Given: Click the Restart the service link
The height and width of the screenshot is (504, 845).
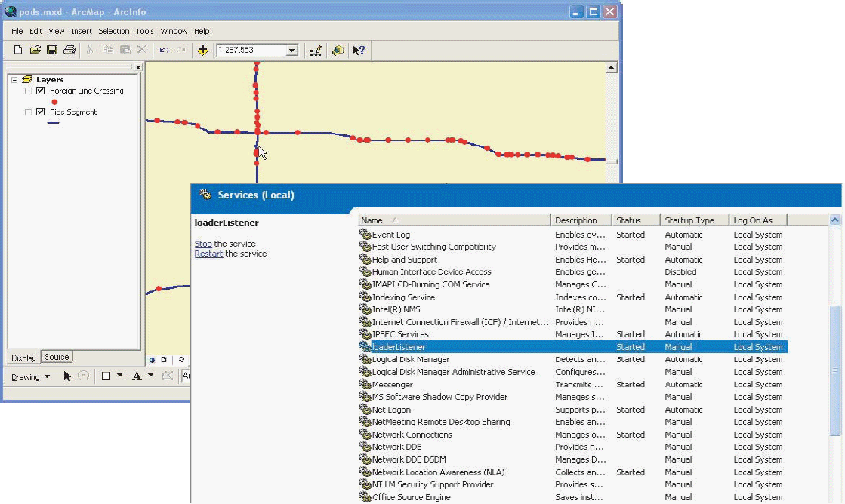Looking at the screenshot, I should click(x=208, y=254).
